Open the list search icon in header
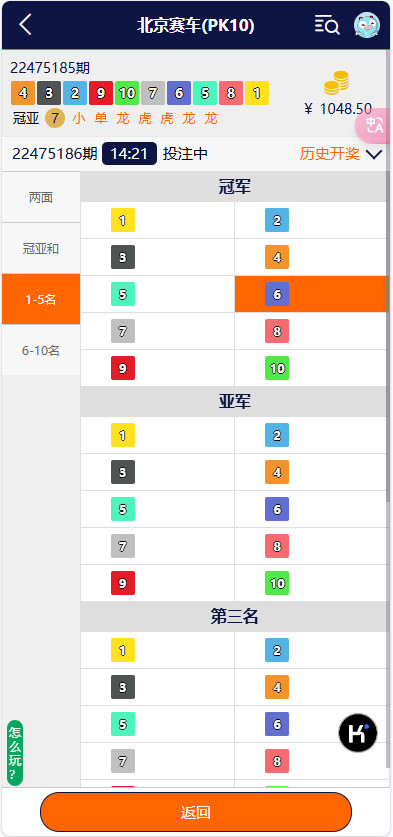The height and width of the screenshot is (837, 393). coord(327,25)
